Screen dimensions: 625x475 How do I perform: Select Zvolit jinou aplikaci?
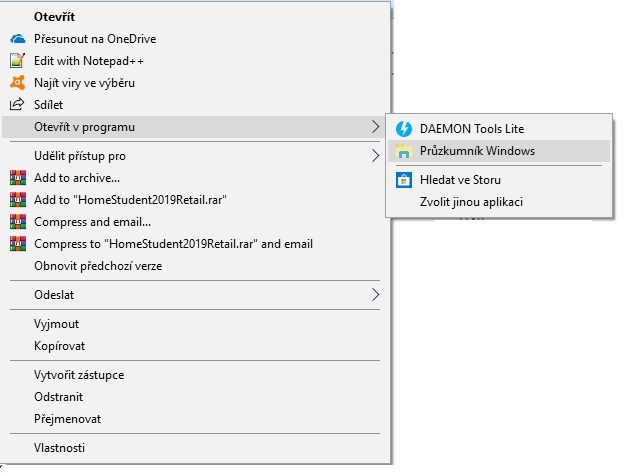[x=499, y=202]
